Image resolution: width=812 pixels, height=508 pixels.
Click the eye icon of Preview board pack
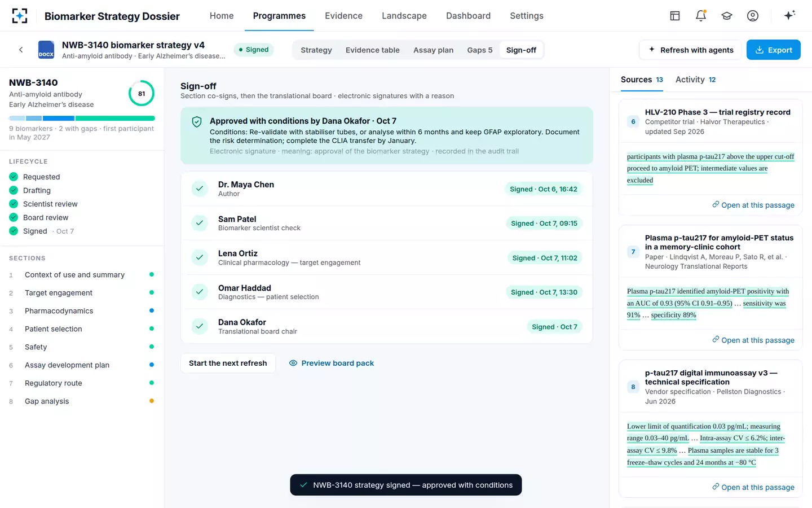(293, 363)
